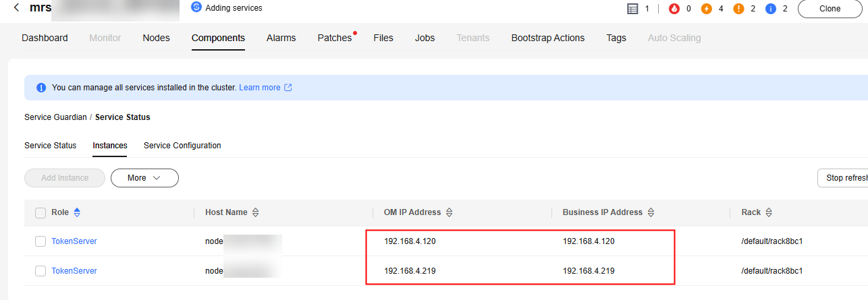Click the Service Guardian breadcrumb

click(55, 117)
